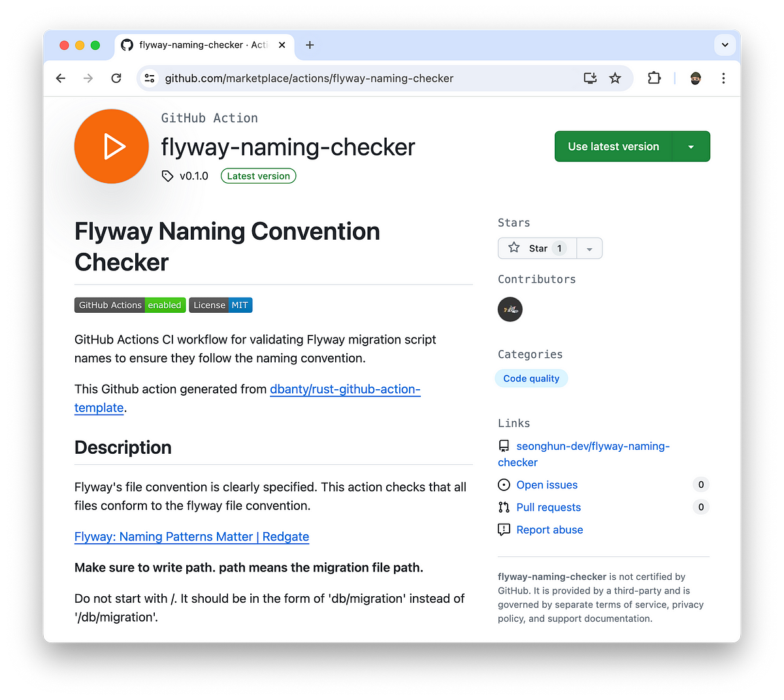Click Use latest version button

pyautogui.click(x=613, y=147)
